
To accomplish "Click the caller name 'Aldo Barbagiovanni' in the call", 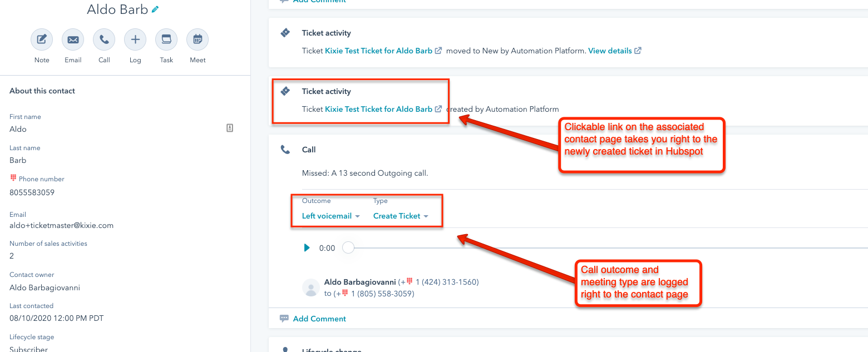I will pos(360,282).
